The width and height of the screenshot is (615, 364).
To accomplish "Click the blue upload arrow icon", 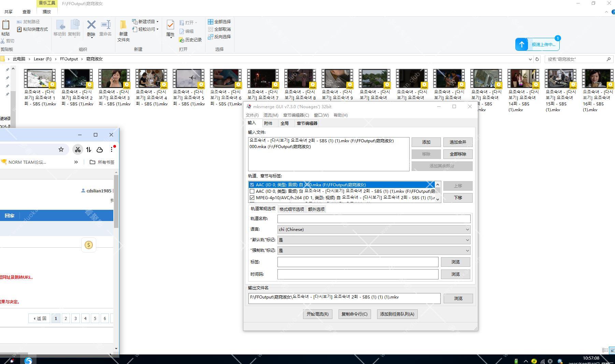I will tap(521, 44).
